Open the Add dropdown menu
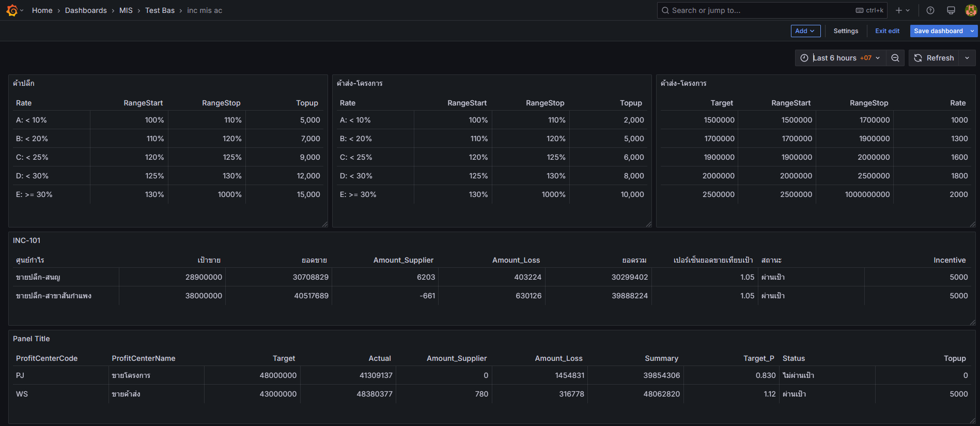 [x=805, y=31]
